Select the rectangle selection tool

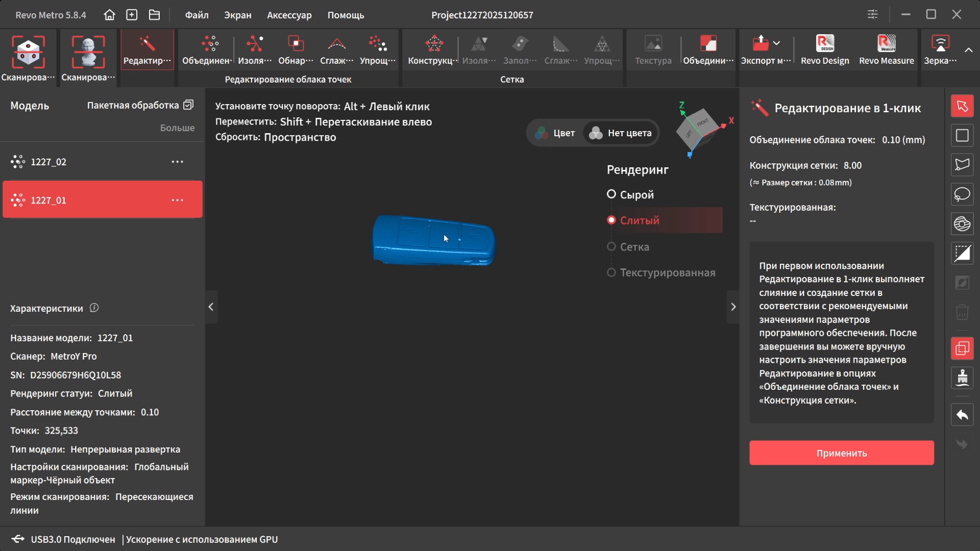(962, 135)
